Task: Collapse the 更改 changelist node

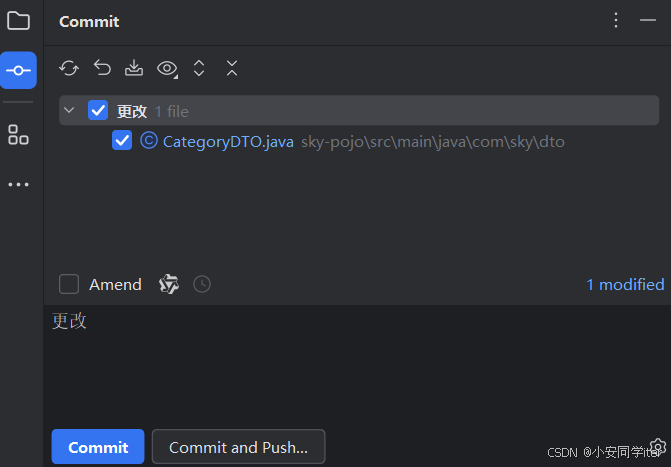Action: pyautogui.click(x=69, y=110)
